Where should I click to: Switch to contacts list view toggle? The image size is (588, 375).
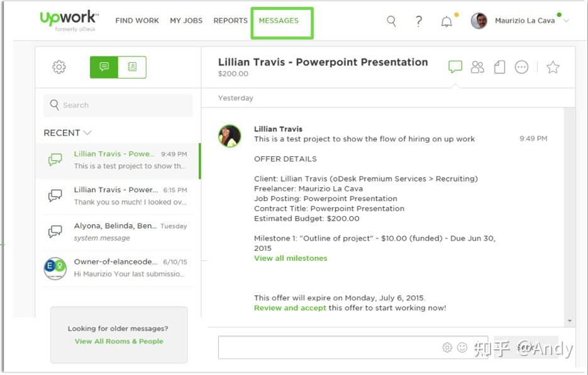pyautogui.click(x=132, y=67)
